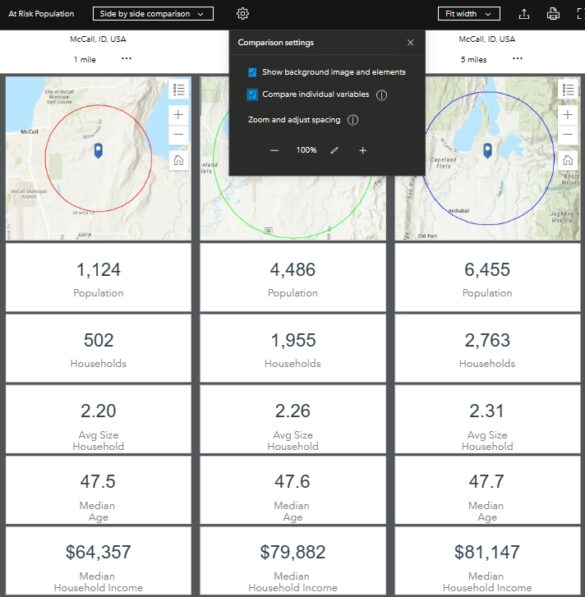Select the 1,124 Population card
Screen dimensions: 585x597
click(x=98, y=278)
